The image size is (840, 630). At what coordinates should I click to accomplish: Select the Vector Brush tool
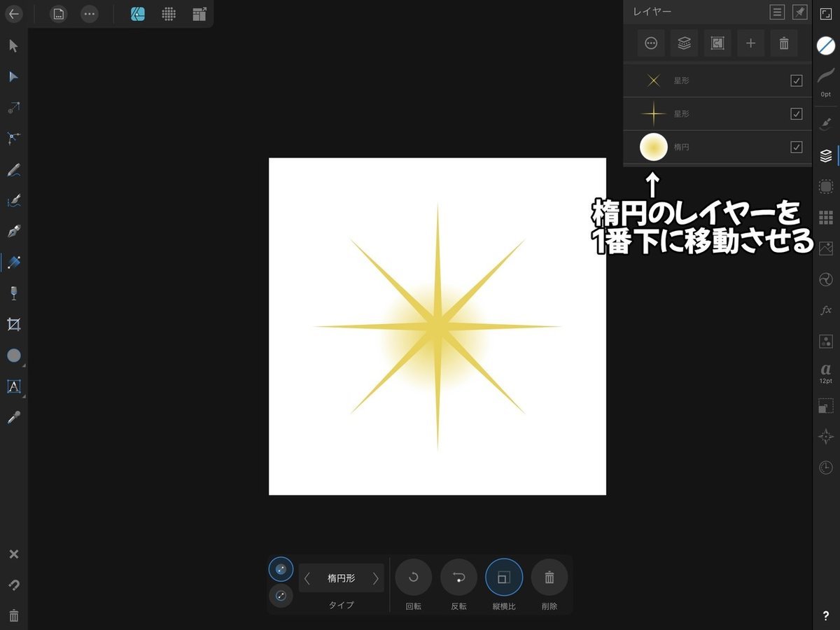[x=13, y=201]
